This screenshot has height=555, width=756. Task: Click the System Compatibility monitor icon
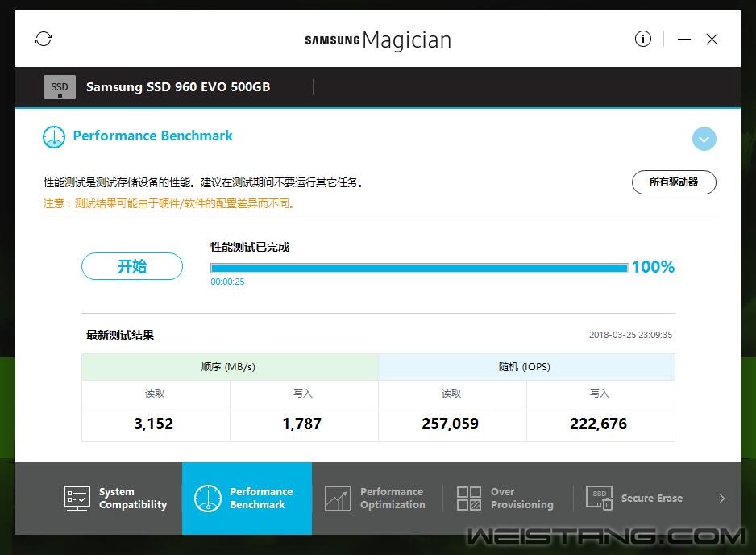tap(77, 499)
